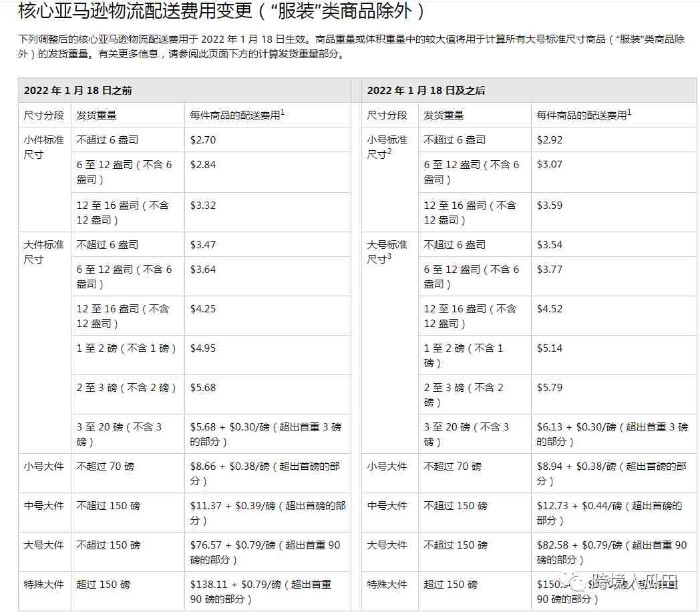Click 小号大件 in the before-January-18 table

tap(44, 466)
